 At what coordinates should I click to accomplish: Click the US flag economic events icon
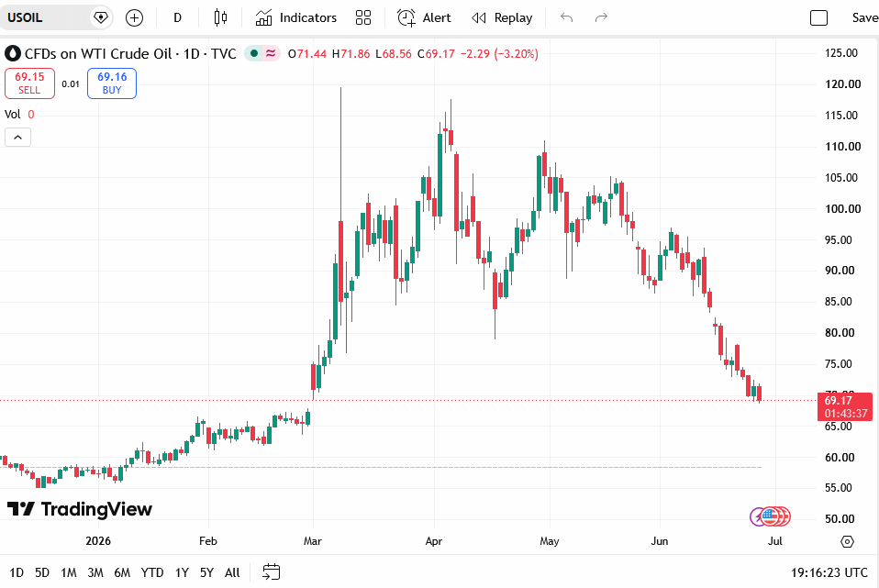pyautogui.click(x=770, y=516)
